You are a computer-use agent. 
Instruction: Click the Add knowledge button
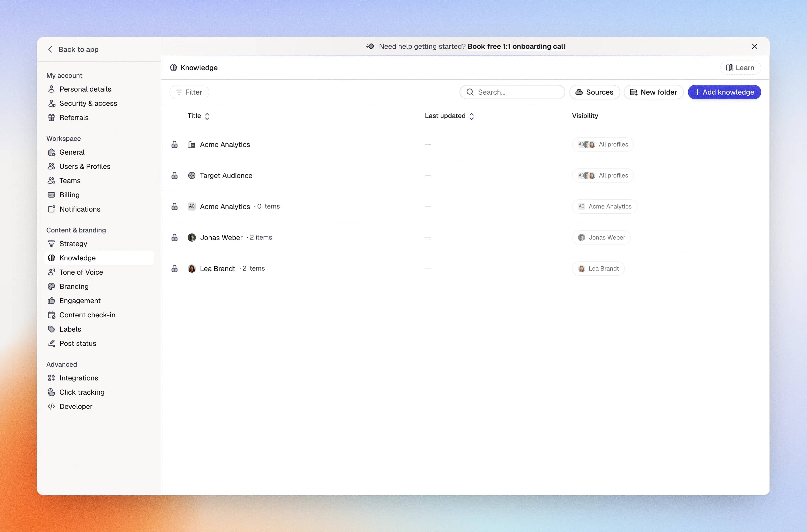724,92
